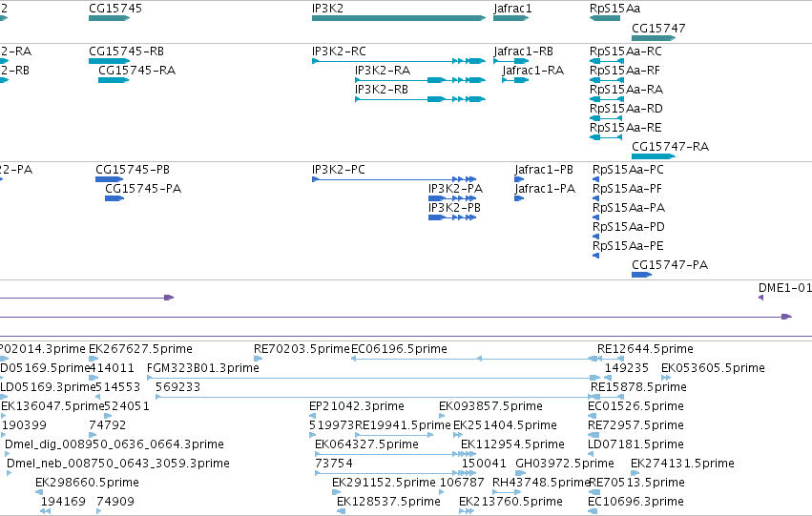Select protein CG15745-PA

[143, 189]
